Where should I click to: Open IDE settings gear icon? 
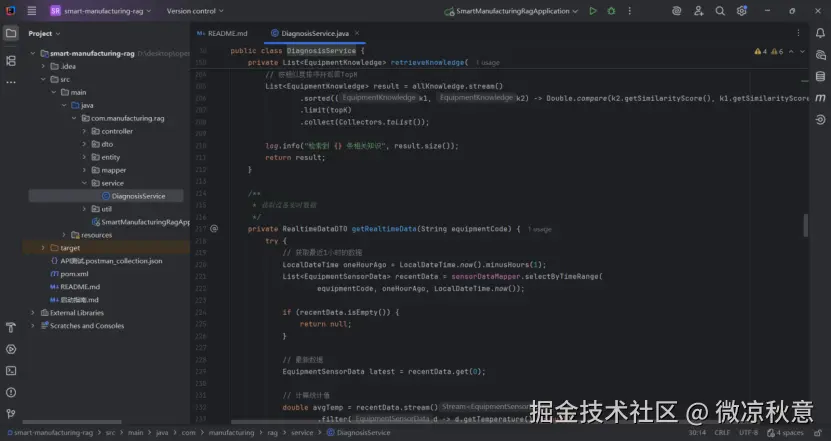pyautogui.click(x=741, y=11)
